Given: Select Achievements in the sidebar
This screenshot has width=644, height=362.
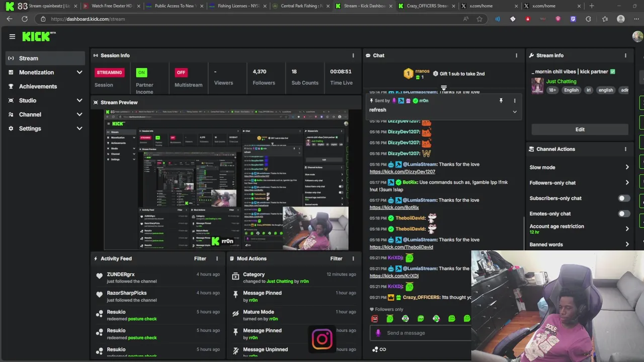Looking at the screenshot, I should click(x=45, y=86).
